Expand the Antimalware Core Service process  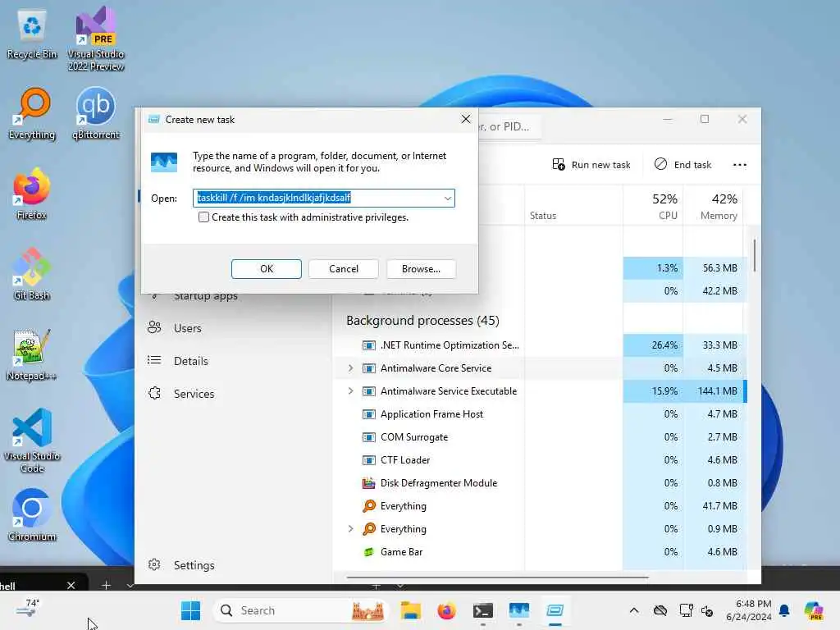350,368
